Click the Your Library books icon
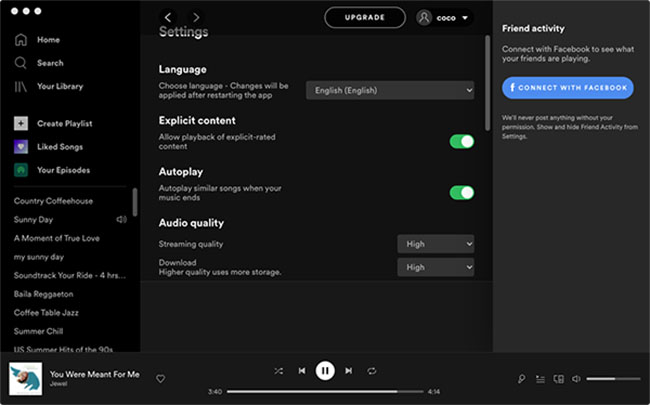The image size is (650, 405). (x=21, y=86)
